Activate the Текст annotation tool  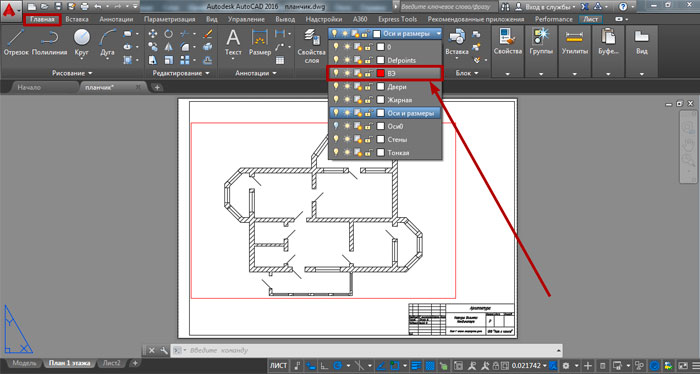[233, 42]
